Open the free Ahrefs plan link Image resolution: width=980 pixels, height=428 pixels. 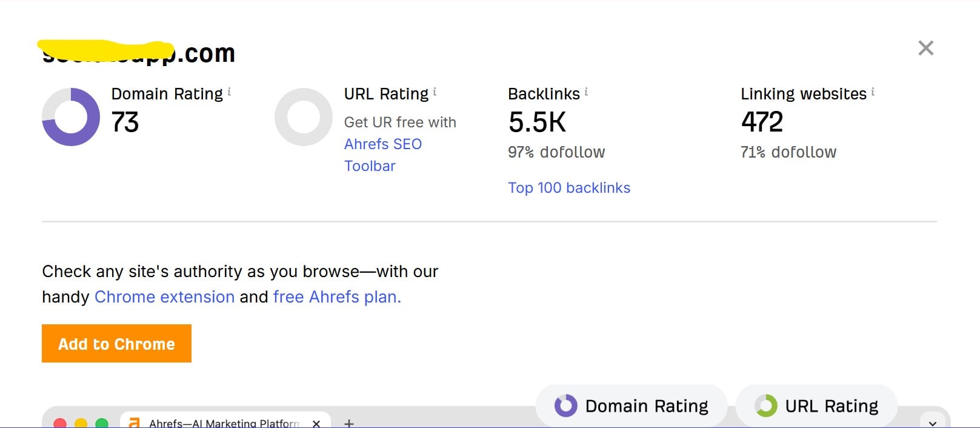pos(337,297)
